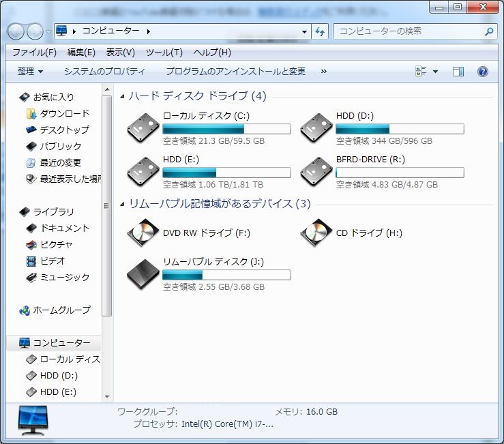
Task: Select コンピューター in the navigation pane
Action: pos(61,343)
